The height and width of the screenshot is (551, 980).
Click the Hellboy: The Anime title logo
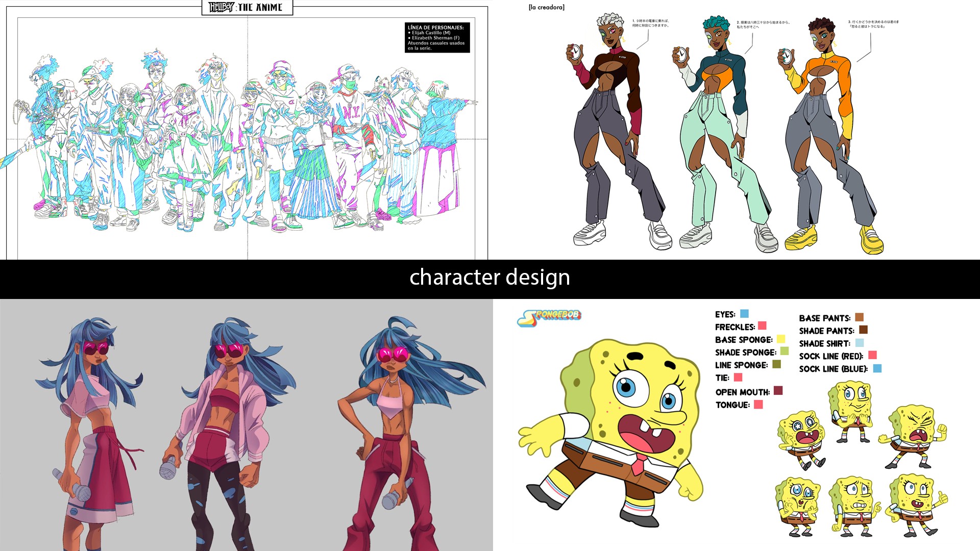pos(247,7)
